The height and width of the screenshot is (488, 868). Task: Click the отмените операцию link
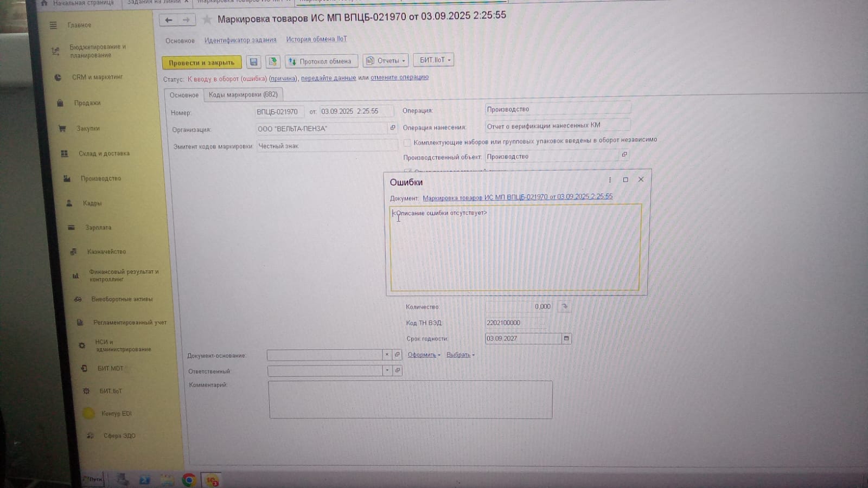(399, 78)
